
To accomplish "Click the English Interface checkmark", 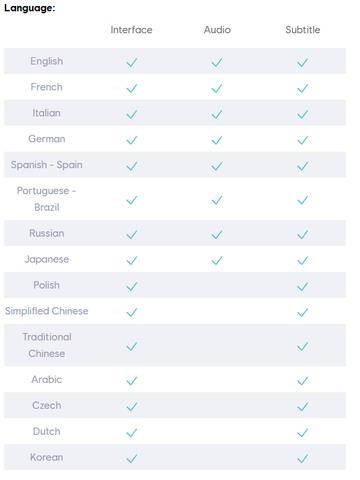I will coord(132,62).
